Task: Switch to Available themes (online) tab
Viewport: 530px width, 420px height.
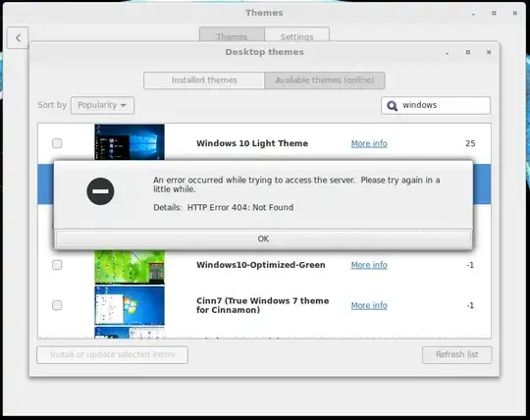Action: point(325,80)
